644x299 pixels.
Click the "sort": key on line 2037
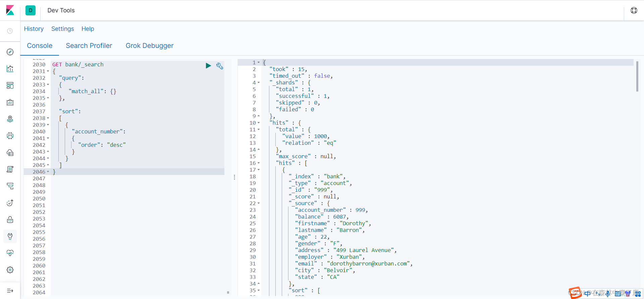[x=70, y=111]
